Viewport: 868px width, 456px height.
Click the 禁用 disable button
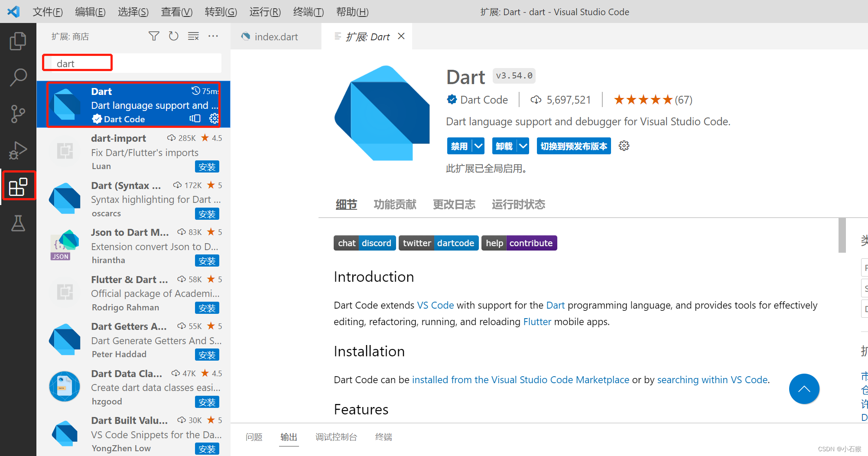pyautogui.click(x=459, y=146)
